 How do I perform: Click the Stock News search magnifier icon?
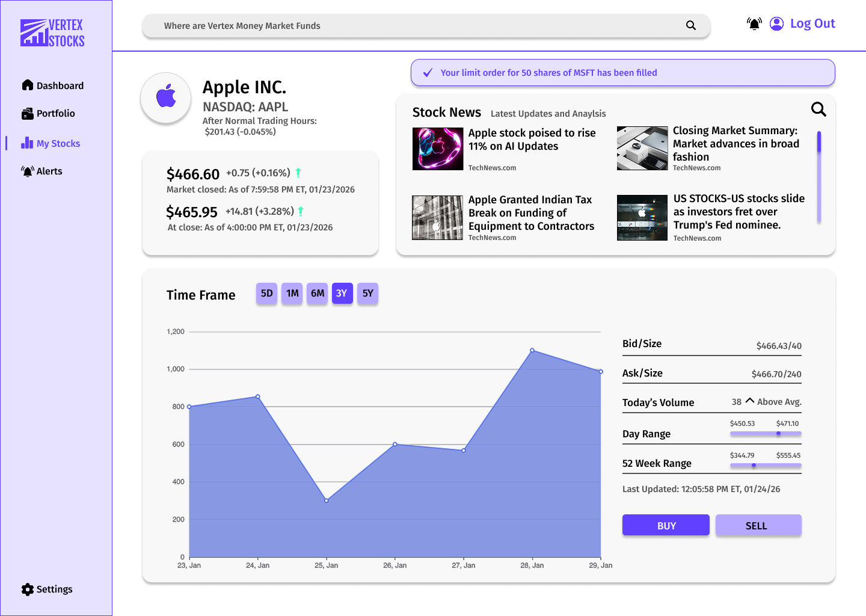[818, 109]
